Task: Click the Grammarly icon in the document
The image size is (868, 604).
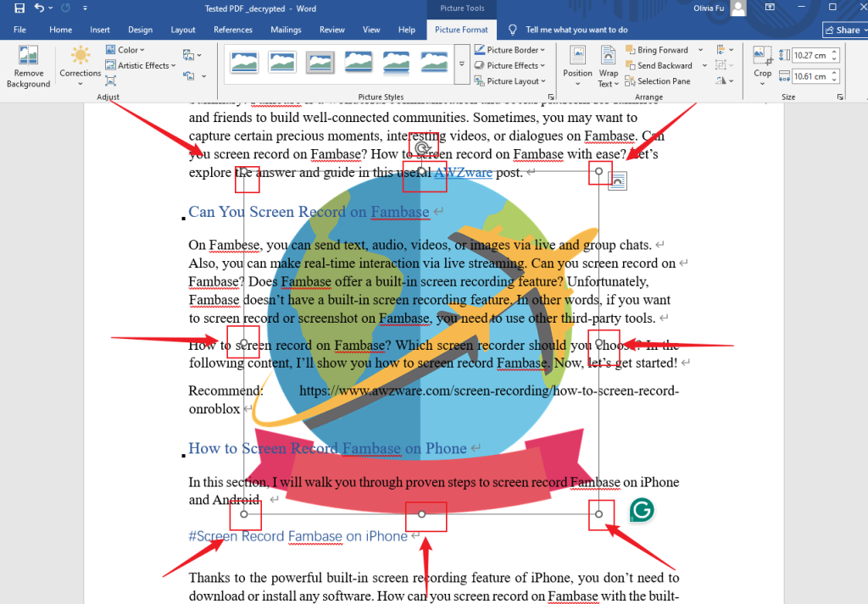Action: pyautogui.click(x=642, y=510)
